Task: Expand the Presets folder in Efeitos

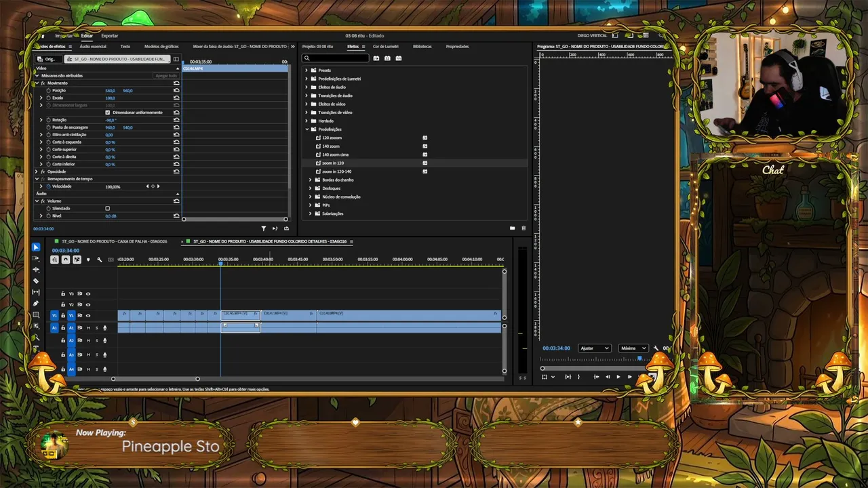Action: [307, 70]
